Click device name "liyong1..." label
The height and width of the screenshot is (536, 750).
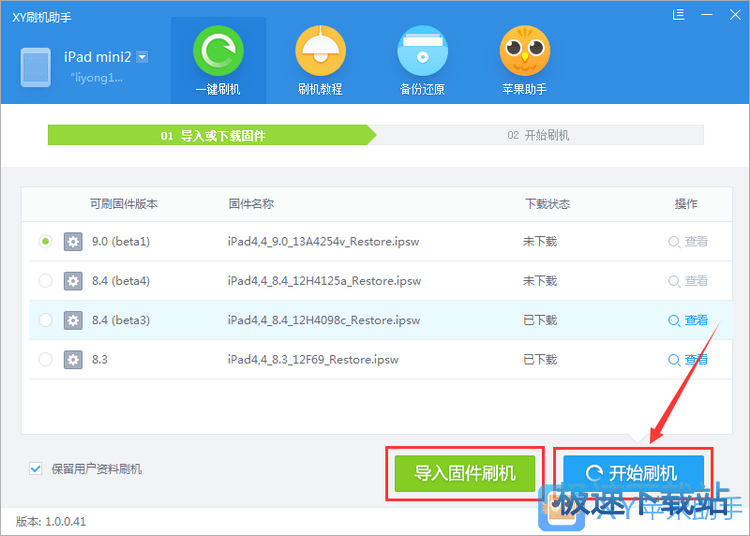pyautogui.click(x=96, y=78)
